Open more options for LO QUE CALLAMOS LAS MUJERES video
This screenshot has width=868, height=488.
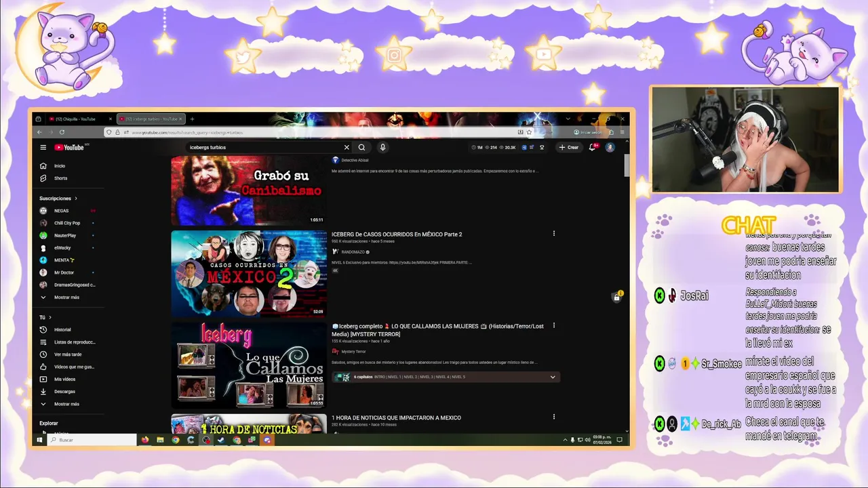[554, 325]
